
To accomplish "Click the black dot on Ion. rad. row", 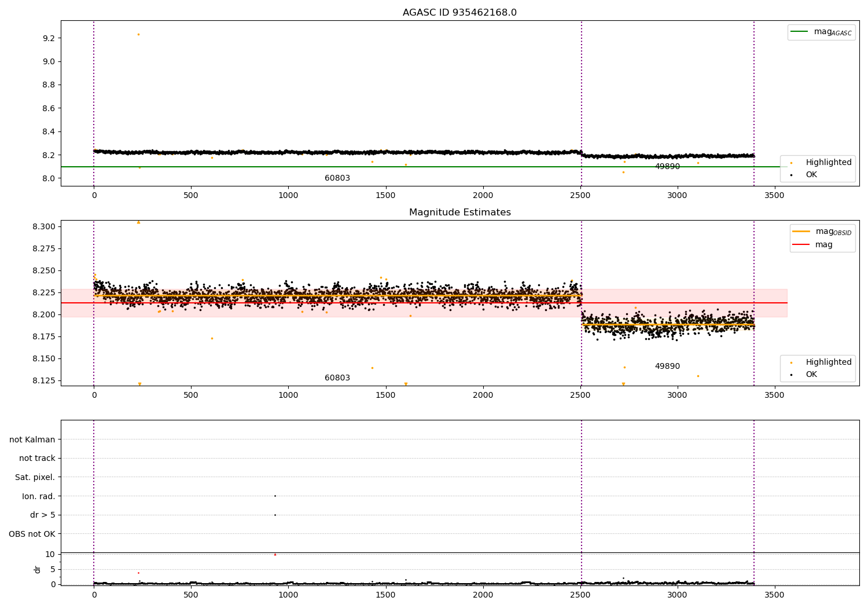I will (x=275, y=496).
